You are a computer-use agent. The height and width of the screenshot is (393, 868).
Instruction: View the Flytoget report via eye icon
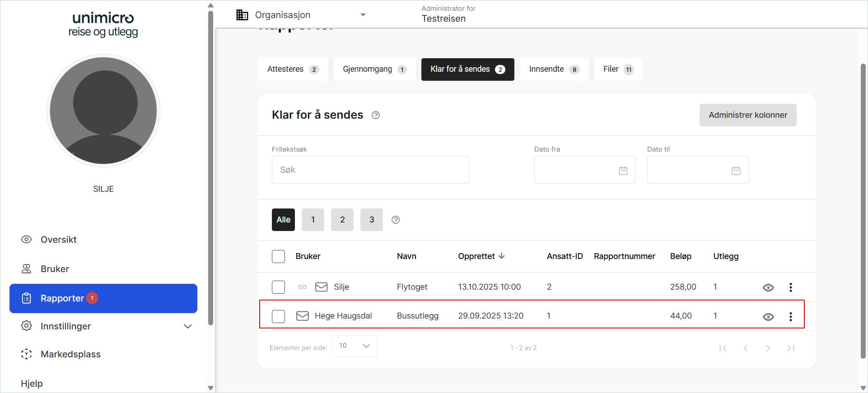(x=768, y=287)
